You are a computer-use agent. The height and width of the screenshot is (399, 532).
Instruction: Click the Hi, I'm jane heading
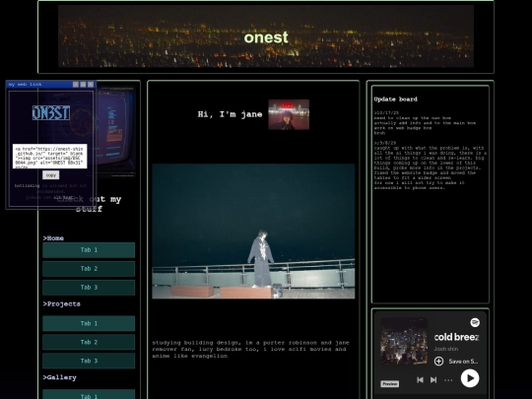pos(230,114)
